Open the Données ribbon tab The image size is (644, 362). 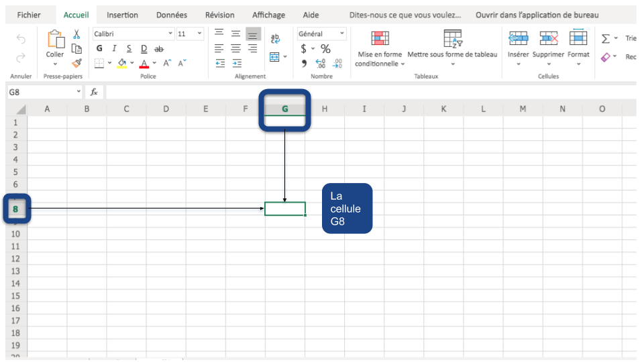[x=172, y=15]
